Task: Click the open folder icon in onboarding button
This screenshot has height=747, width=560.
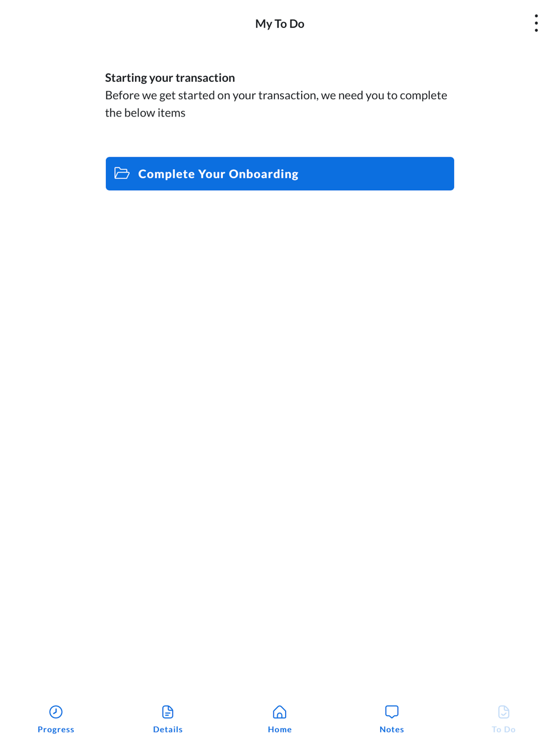Action: (122, 173)
